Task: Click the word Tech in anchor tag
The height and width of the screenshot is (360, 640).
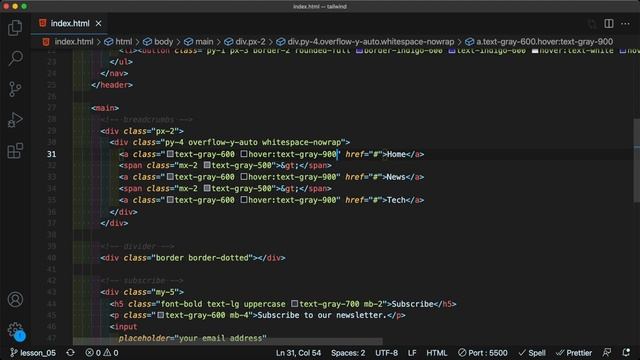Action: pyautogui.click(x=396, y=200)
